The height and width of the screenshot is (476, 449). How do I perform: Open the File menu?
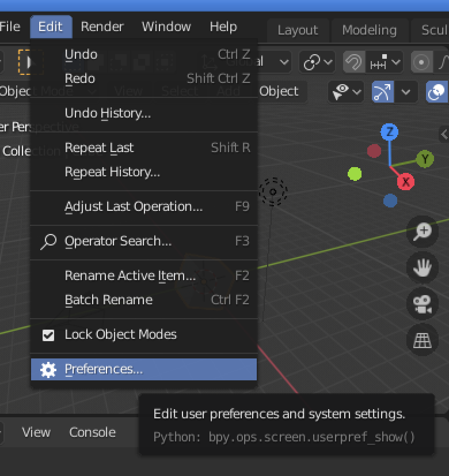pos(10,27)
